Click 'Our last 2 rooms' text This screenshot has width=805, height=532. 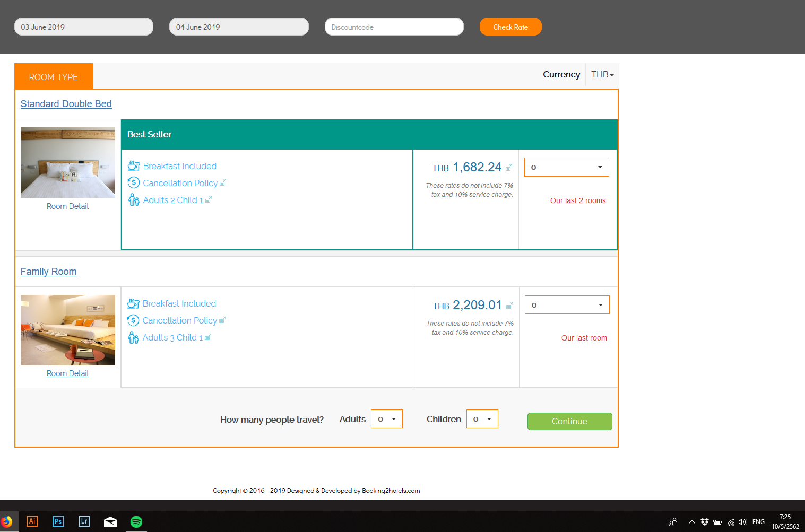[x=578, y=200]
